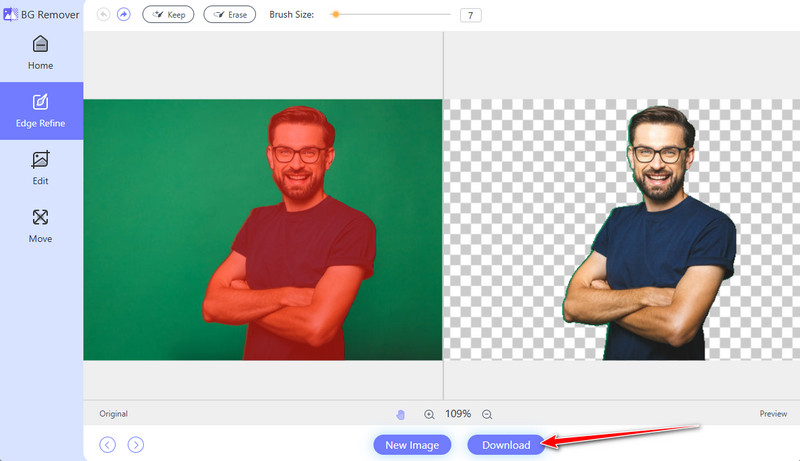The width and height of the screenshot is (800, 461).
Task: Switch to the Edge Refine tab
Action: click(x=41, y=111)
